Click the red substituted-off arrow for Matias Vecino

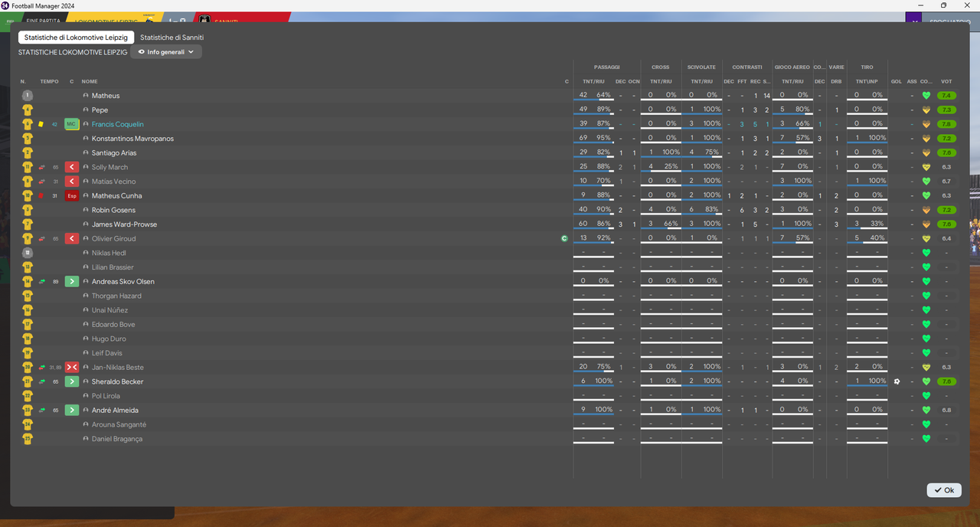[x=72, y=182]
